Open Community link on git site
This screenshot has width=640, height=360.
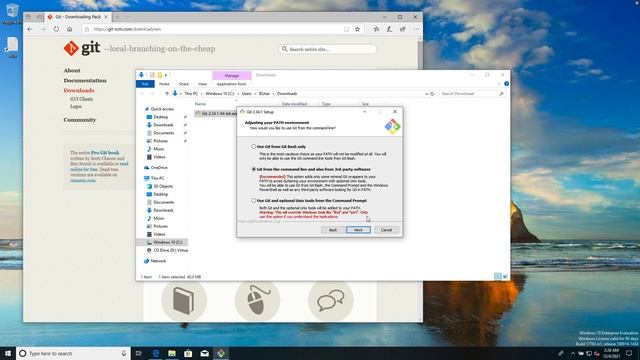pyautogui.click(x=80, y=120)
